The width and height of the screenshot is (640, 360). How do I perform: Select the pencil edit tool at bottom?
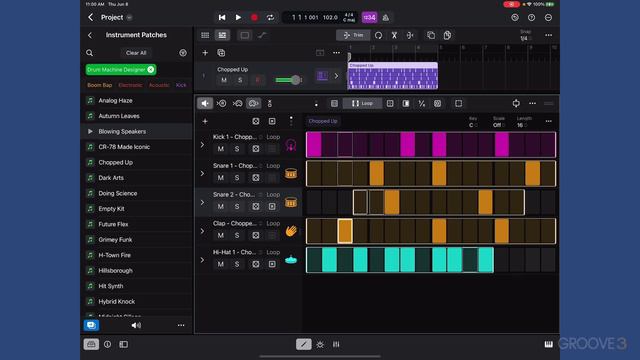coord(304,344)
